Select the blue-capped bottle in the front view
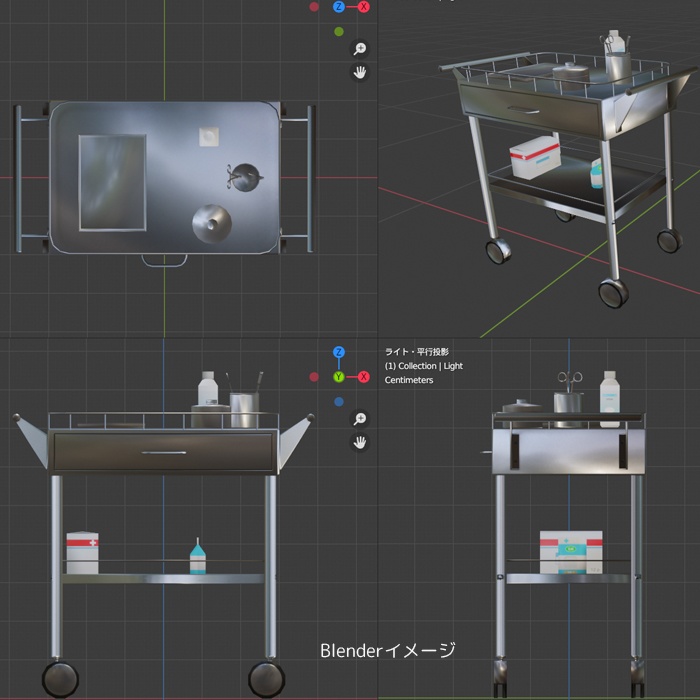 (x=198, y=556)
